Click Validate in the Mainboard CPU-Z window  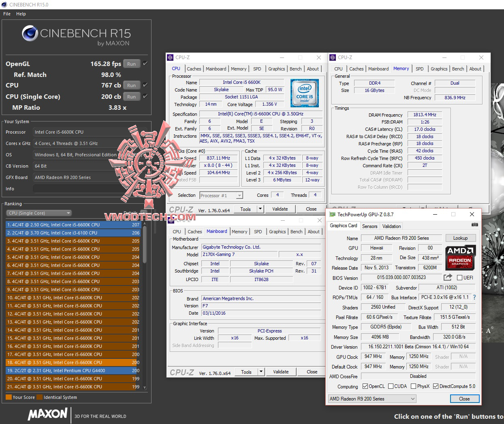click(281, 372)
